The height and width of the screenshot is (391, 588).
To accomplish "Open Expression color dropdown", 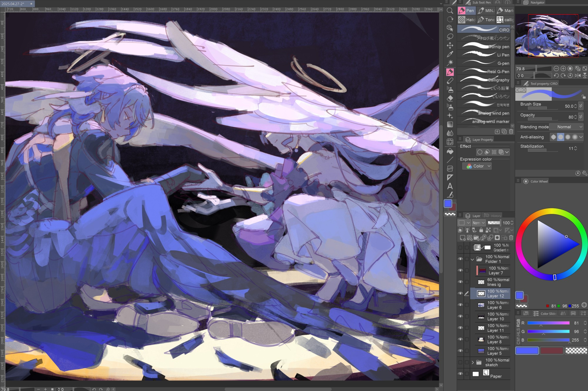I will pyautogui.click(x=477, y=166).
